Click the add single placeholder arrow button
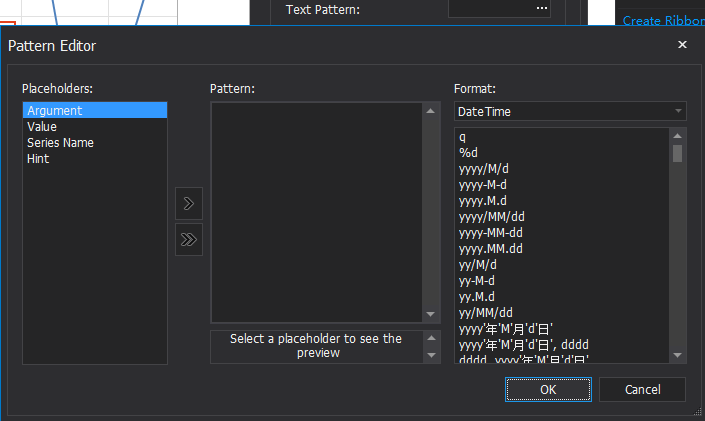This screenshot has height=421, width=705. click(189, 204)
